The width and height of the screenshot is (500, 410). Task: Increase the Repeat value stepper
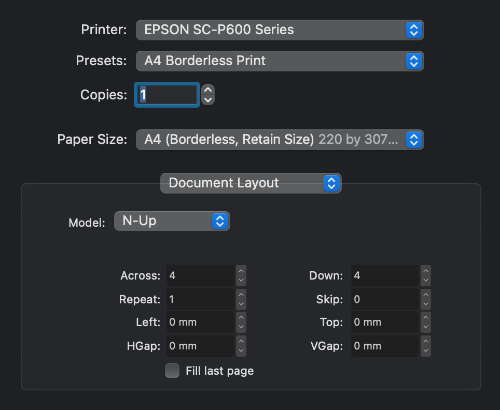[241, 294]
